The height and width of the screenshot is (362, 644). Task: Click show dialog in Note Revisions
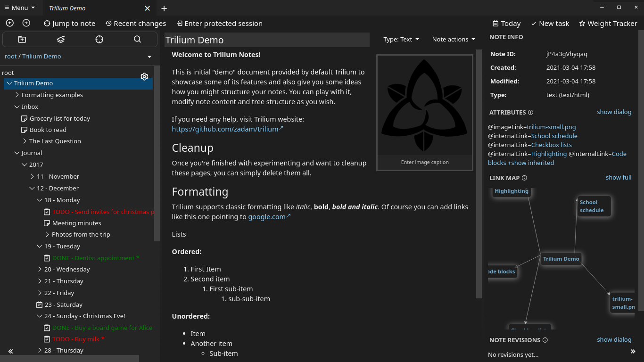pos(614,339)
